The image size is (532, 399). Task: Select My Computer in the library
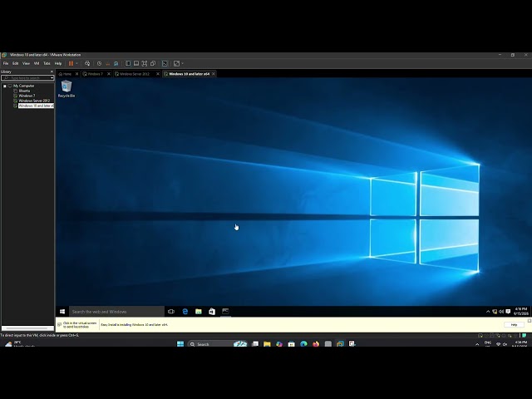coord(23,86)
